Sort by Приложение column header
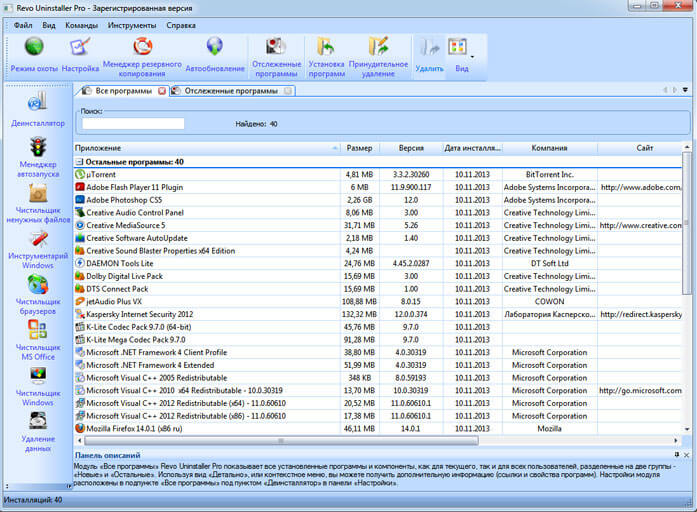The width and height of the screenshot is (697, 512). coord(207,148)
